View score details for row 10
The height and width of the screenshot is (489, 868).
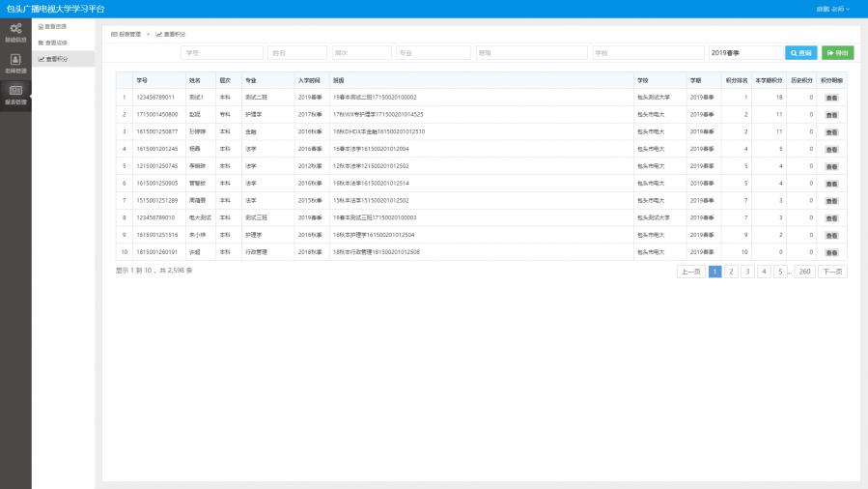830,251
